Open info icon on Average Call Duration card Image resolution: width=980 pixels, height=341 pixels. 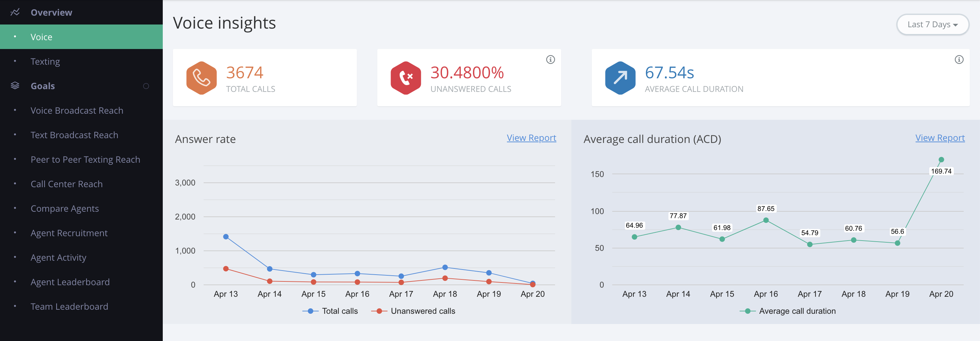(x=959, y=60)
